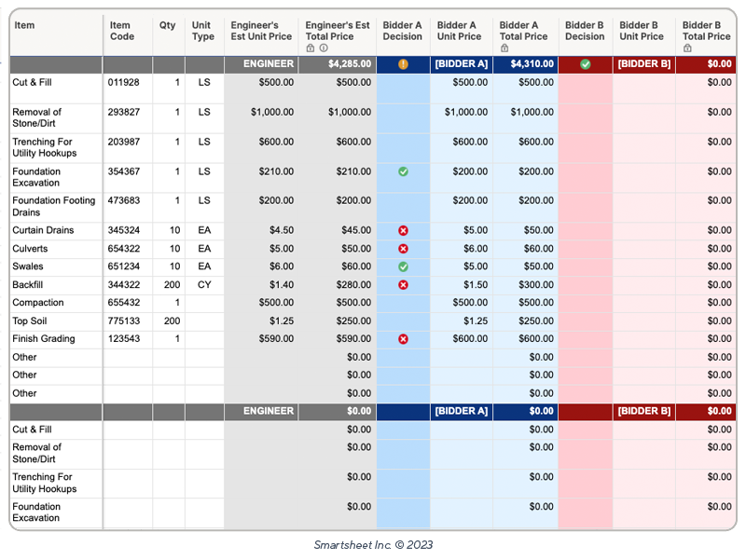
Task: Select the Bidder B Decision column header
Action: 586,35
